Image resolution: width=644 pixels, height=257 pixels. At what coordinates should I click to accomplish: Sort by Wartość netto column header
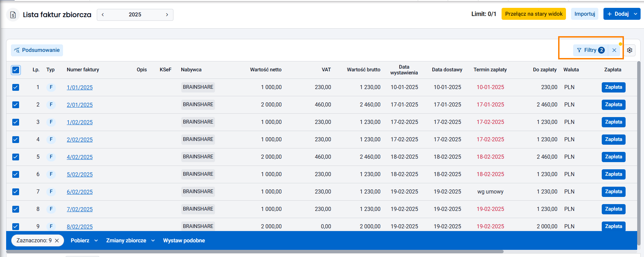266,70
